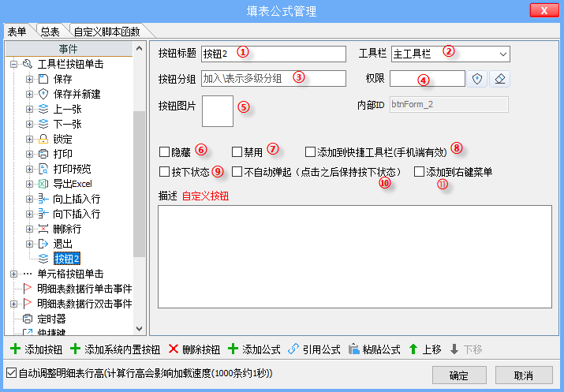
Task: Tick the 不自动弹起 checkbox
Action: pos(237,171)
